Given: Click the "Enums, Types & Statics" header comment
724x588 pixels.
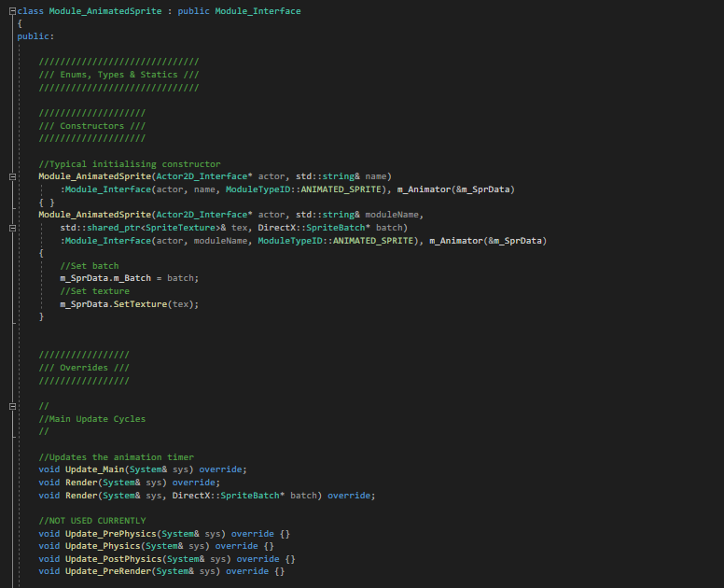Looking at the screenshot, I should [x=118, y=75].
